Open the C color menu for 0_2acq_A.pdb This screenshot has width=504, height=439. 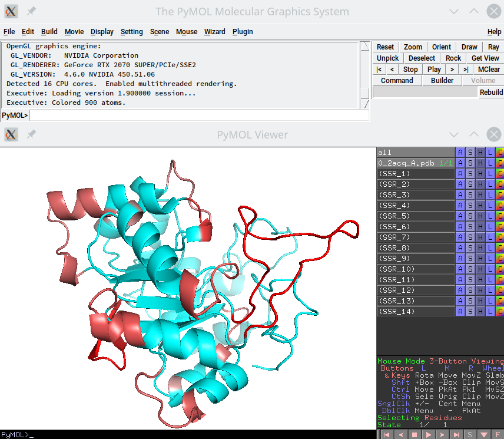500,163
